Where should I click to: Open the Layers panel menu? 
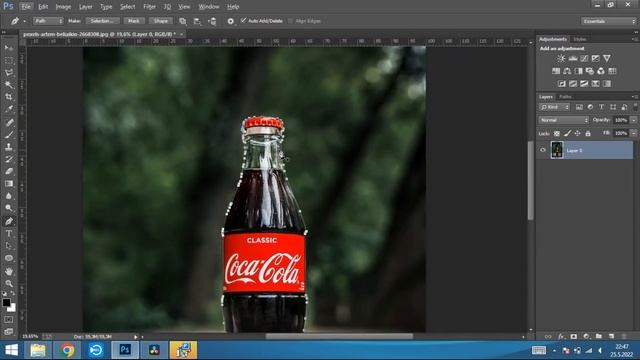click(635, 97)
